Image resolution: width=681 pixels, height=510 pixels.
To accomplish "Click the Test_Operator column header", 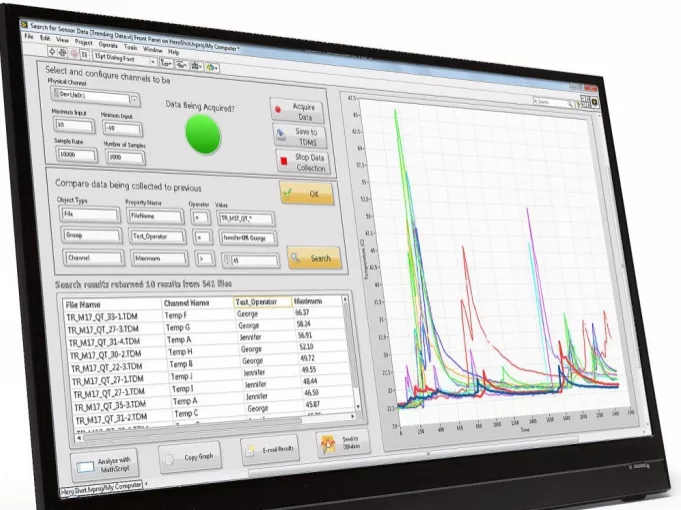I will [263, 301].
